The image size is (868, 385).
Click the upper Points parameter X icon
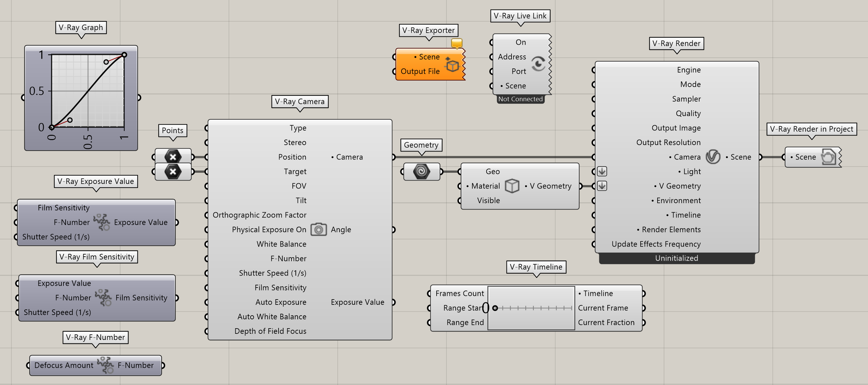173,157
